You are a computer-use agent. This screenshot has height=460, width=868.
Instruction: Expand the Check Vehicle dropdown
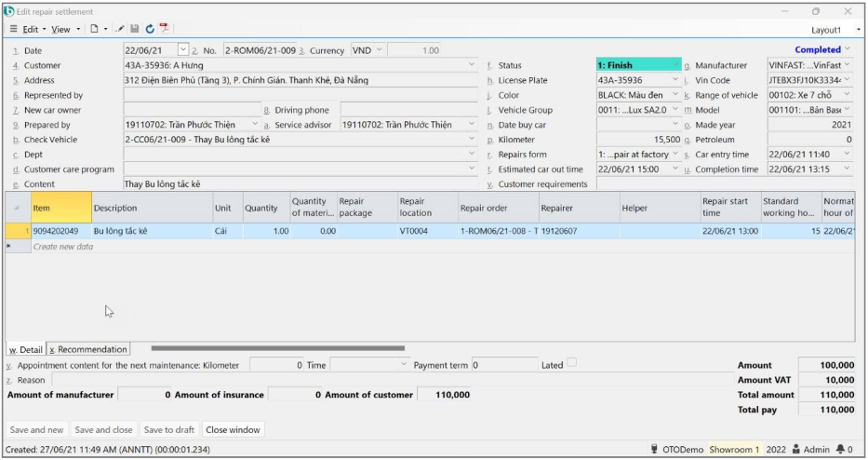(471, 140)
